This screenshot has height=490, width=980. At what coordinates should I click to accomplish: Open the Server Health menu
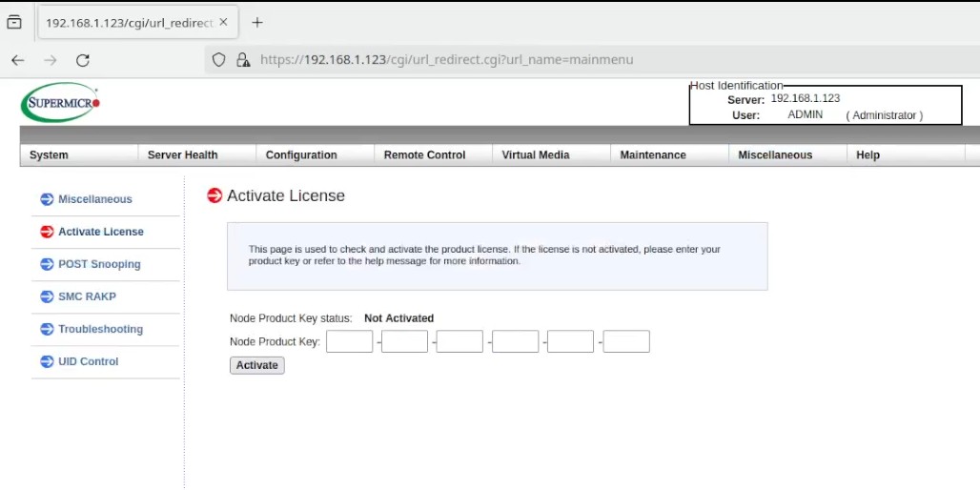point(182,155)
